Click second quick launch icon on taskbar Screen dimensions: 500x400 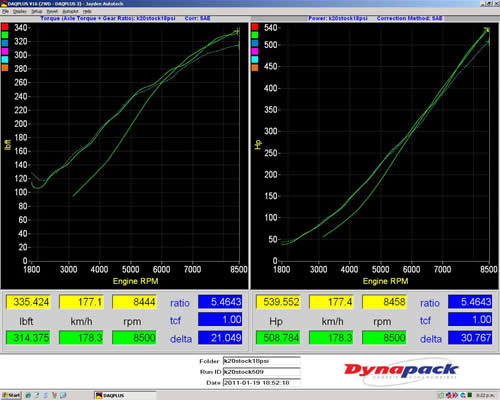click(x=36, y=395)
